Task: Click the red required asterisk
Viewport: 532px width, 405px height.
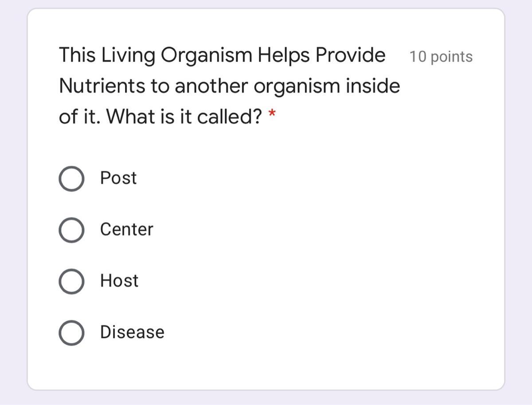Action: coord(272,115)
